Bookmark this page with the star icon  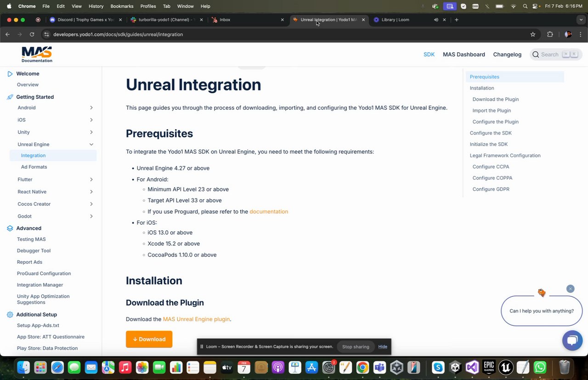(533, 34)
